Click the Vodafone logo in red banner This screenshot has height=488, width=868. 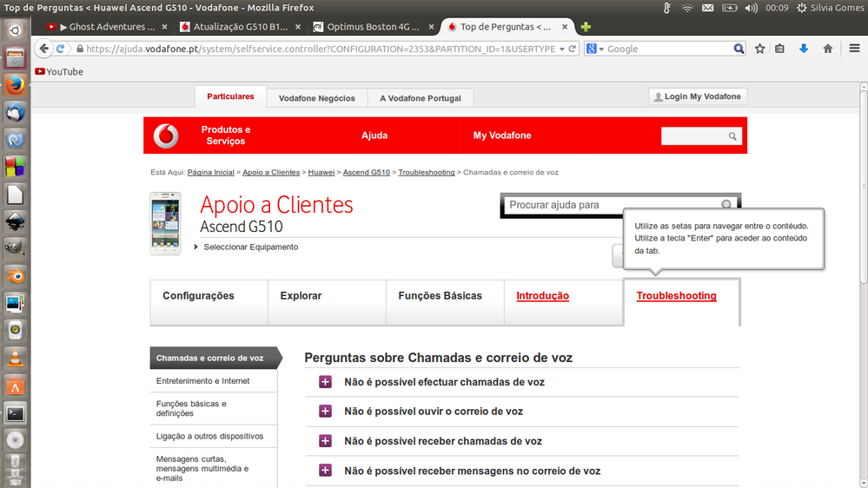point(165,135)
